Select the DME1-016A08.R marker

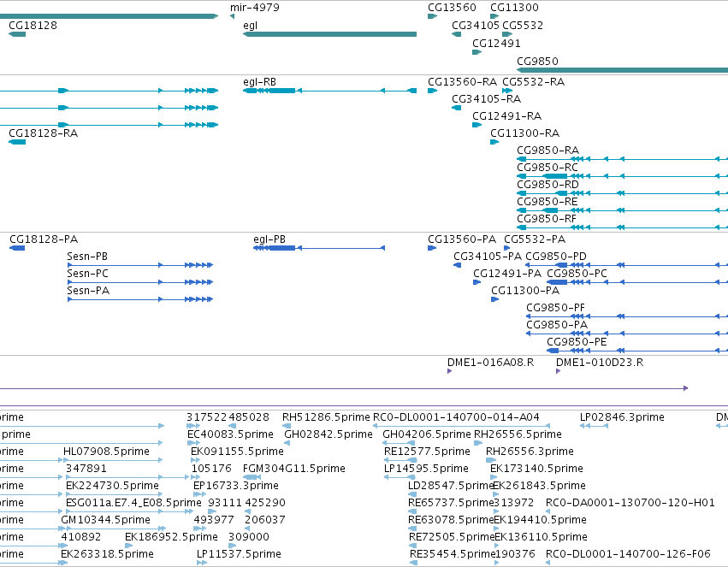449,371
